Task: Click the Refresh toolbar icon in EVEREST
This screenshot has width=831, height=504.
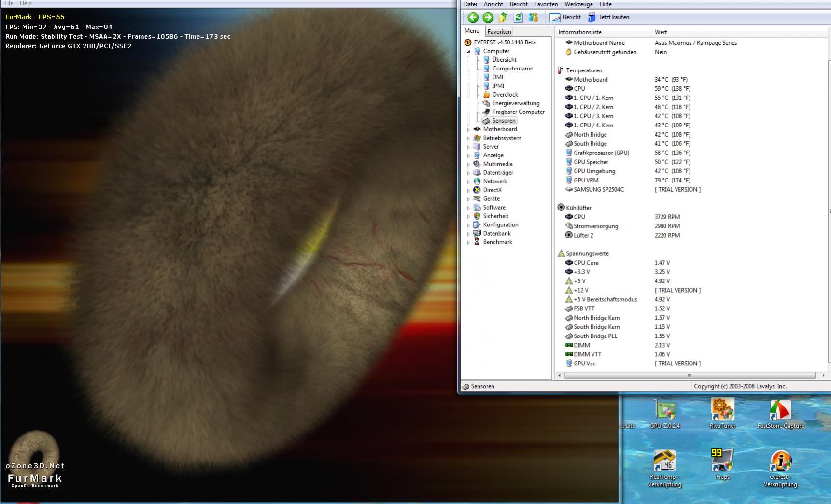Action: point(518,17)
